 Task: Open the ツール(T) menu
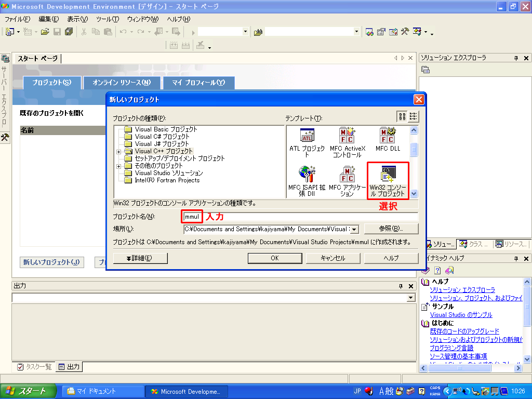click(x=108, y=19)
